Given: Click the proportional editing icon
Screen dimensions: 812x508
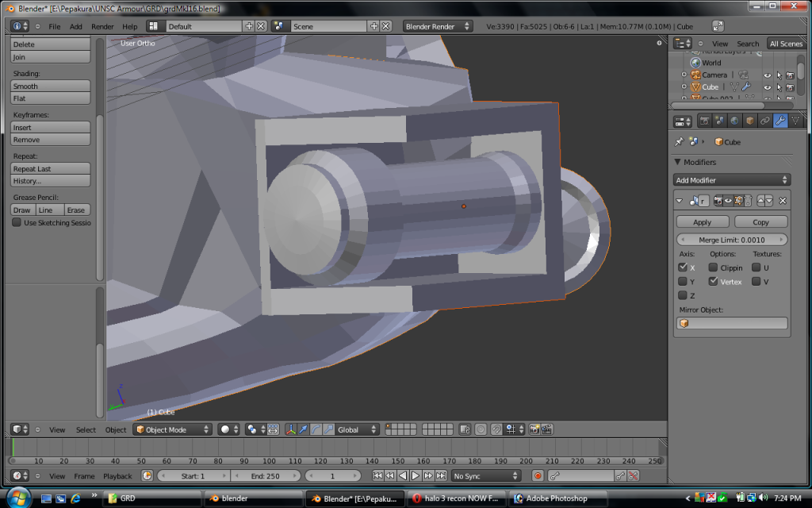Looking at the screenshot, I should point(481,429).
